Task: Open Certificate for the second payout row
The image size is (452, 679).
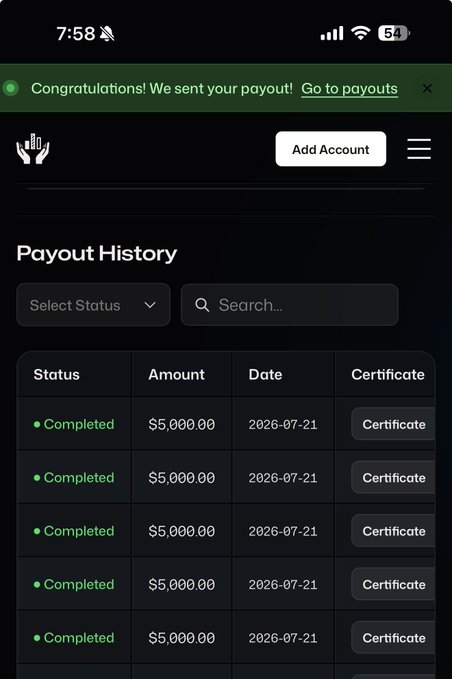Action: 393,477
